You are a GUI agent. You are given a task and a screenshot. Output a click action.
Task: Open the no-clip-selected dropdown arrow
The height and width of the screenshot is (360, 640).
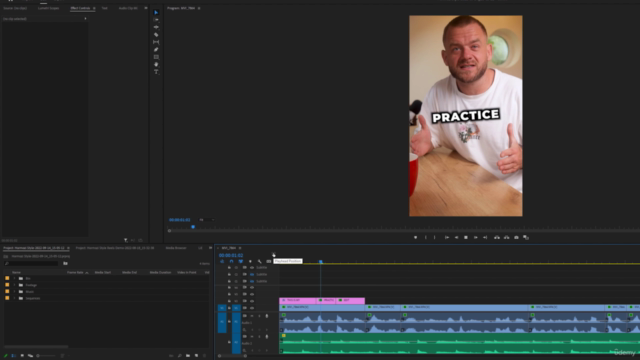tap(85, 19)
